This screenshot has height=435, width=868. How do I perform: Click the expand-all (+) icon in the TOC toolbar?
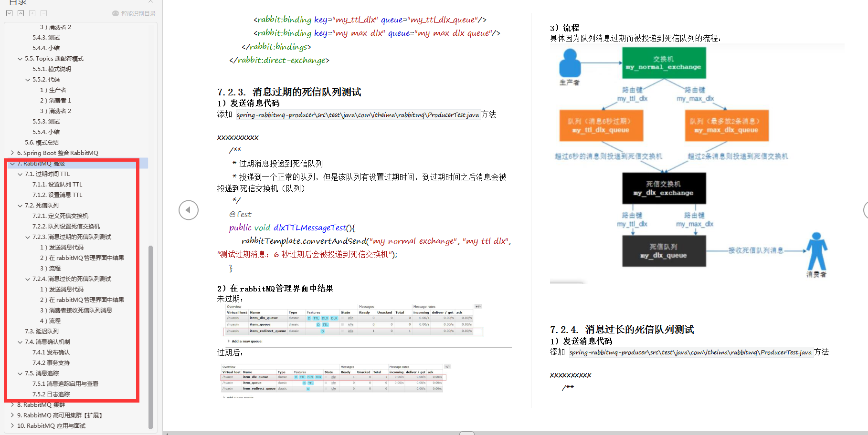coord(32,13)
